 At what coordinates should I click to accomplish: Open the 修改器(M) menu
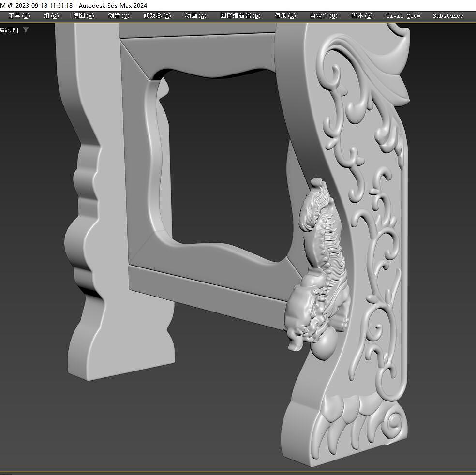tap(157, 15)
